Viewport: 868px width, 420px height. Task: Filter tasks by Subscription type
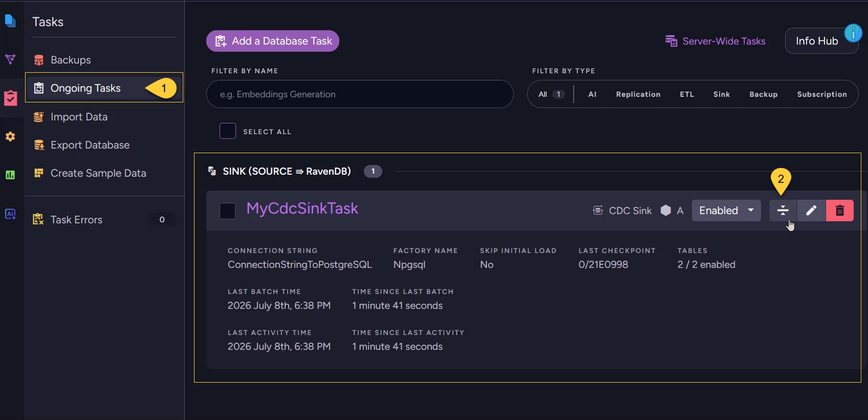pyautogui.click(x=822, y=94)
